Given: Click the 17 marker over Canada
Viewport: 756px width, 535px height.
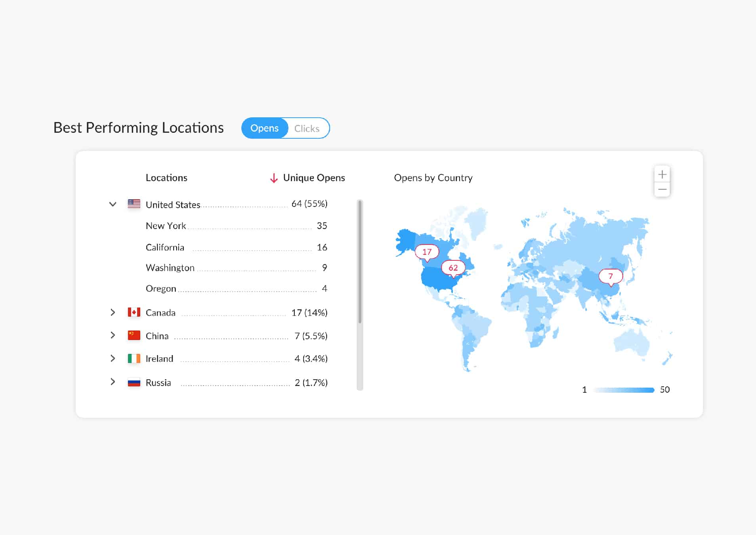Looking at the screenshot, I should 427,252.
